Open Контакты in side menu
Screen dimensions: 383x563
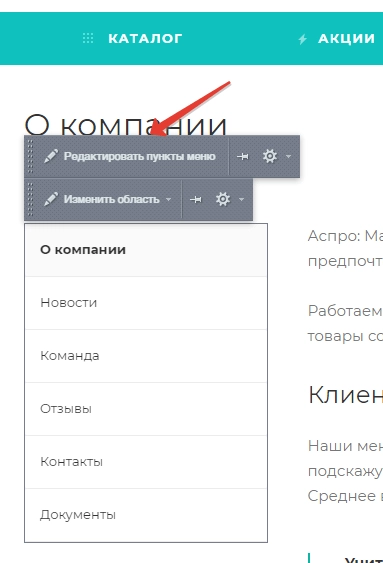(146, 462)
